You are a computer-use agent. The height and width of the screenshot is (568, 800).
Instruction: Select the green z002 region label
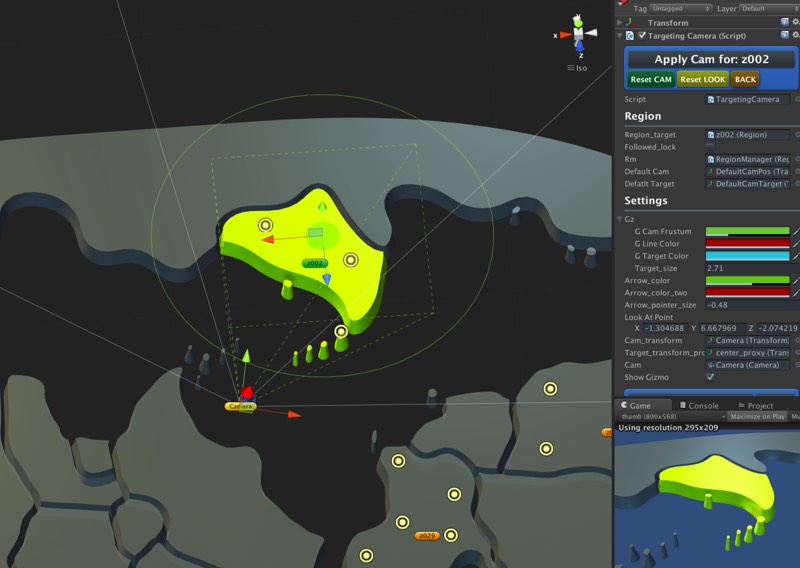coord(315,263)
